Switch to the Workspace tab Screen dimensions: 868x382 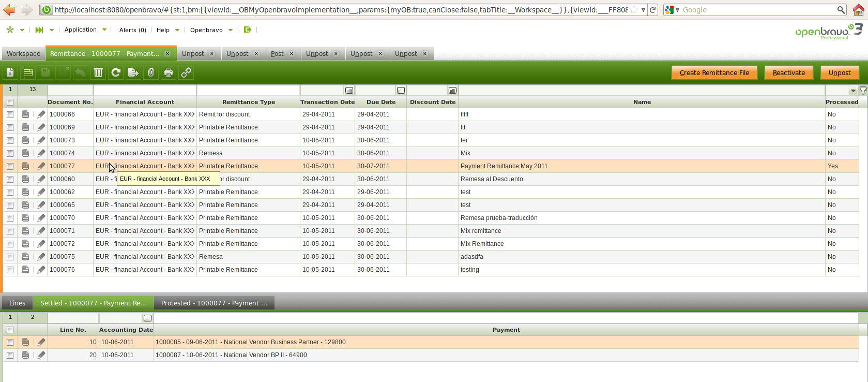(23, 54)
